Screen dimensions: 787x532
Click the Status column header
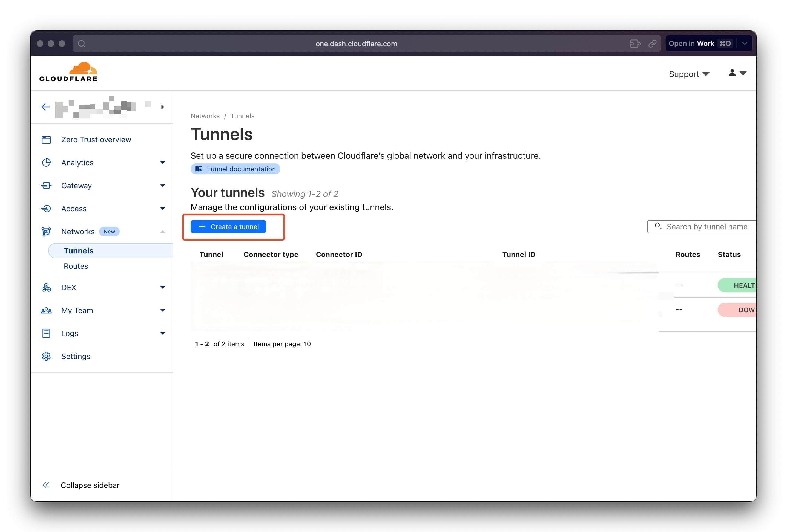[x=729, y=255]
